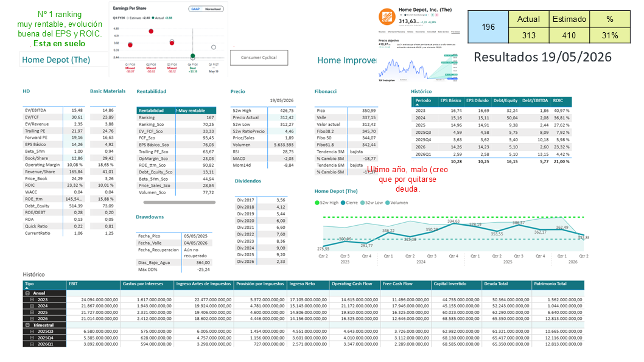Click the Q2 FY26 red EPS dot
644x362 pixels.
[151, 31]
